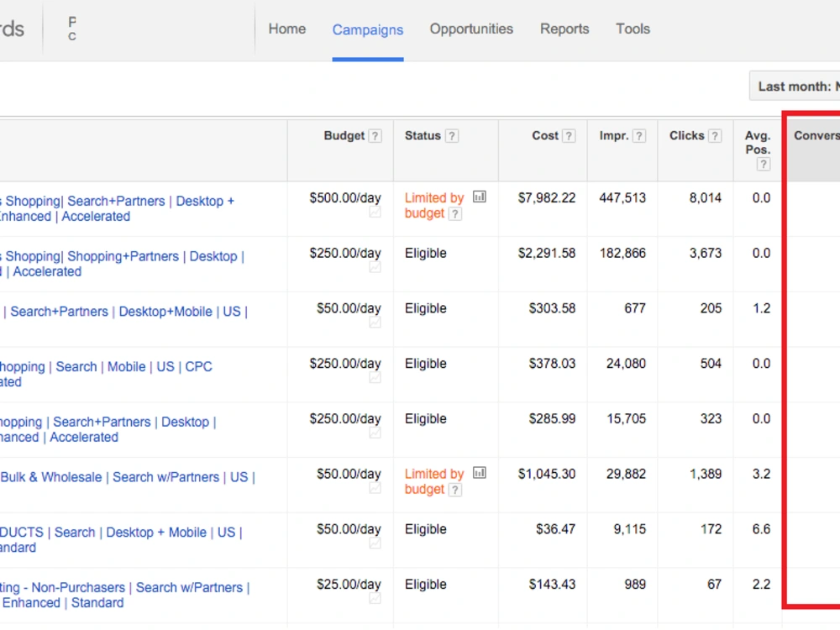Image resolution: width=840 pixels, height=630 pixels.
Task: Sort the table by the Cost column header
Action: (x=545, y=136)
